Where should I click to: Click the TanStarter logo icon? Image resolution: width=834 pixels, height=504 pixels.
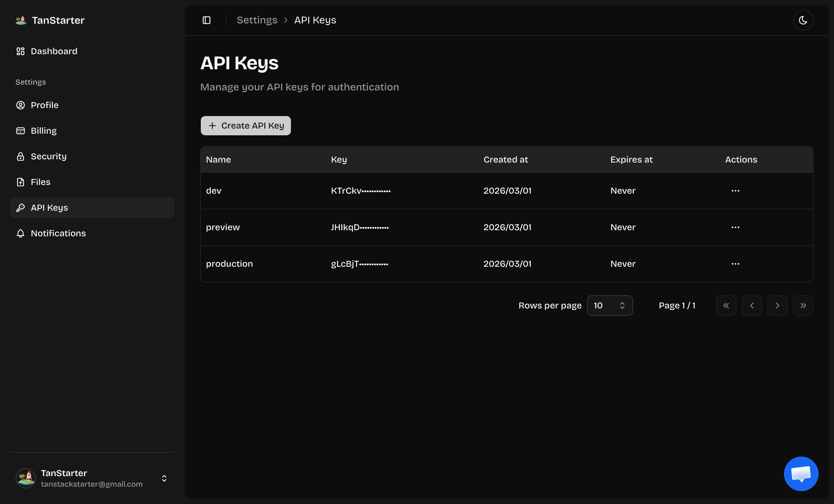[21, 20]
